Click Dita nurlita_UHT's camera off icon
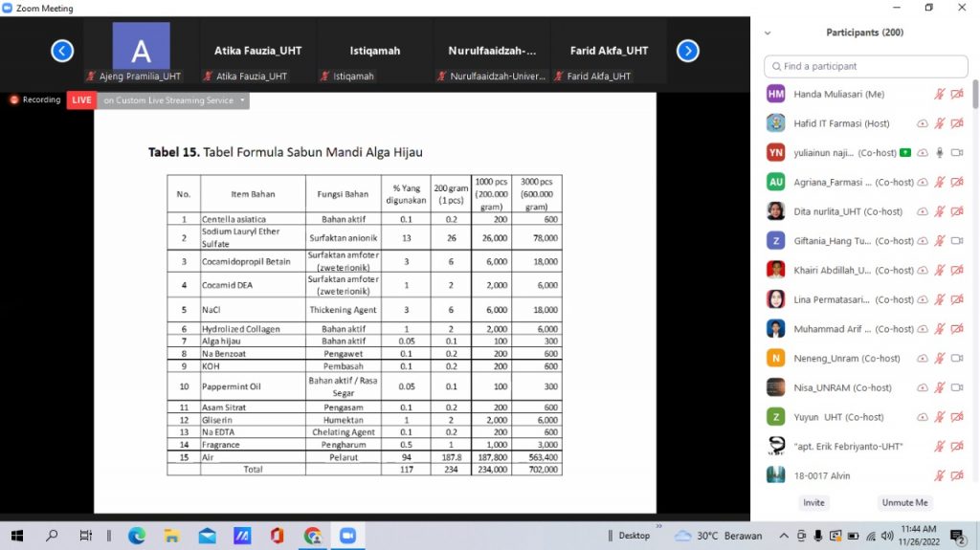This screenshot has width=980, height=550. (x=957, y=211)
